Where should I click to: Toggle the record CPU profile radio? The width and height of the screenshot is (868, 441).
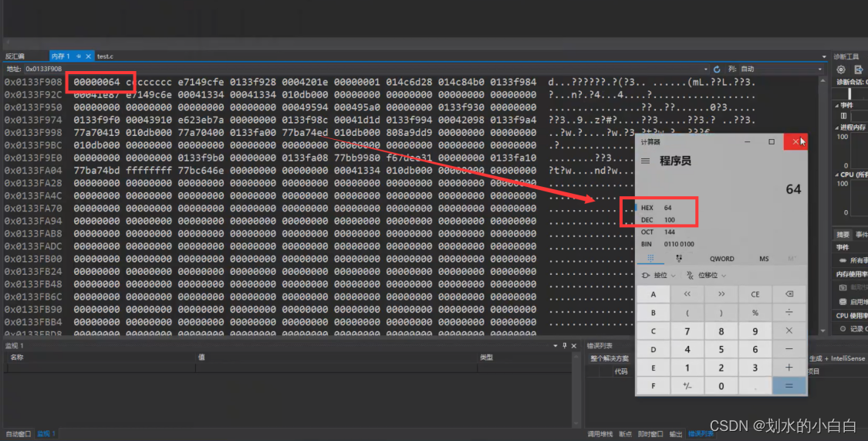[x=843, y=328]
